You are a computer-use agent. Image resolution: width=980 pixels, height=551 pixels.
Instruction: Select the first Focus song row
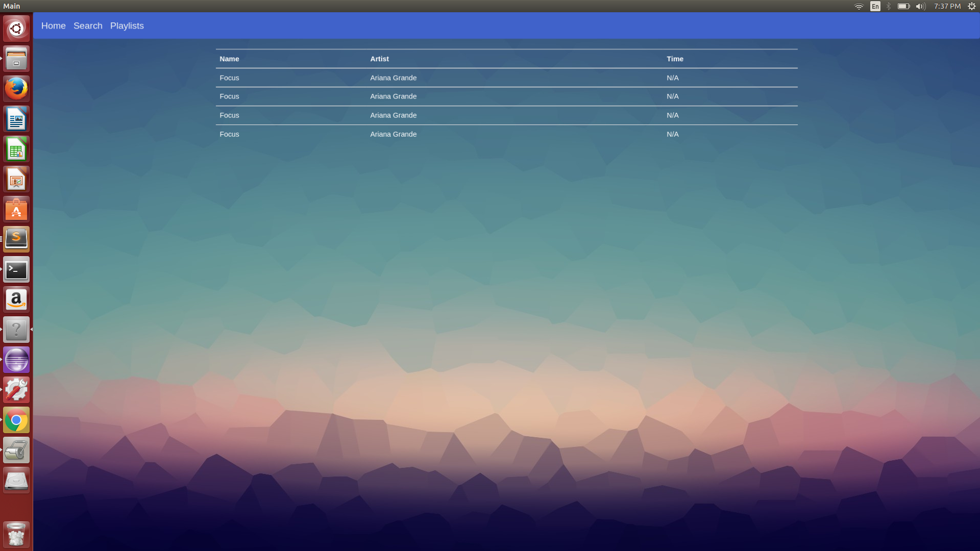click(x=229, y=78)
